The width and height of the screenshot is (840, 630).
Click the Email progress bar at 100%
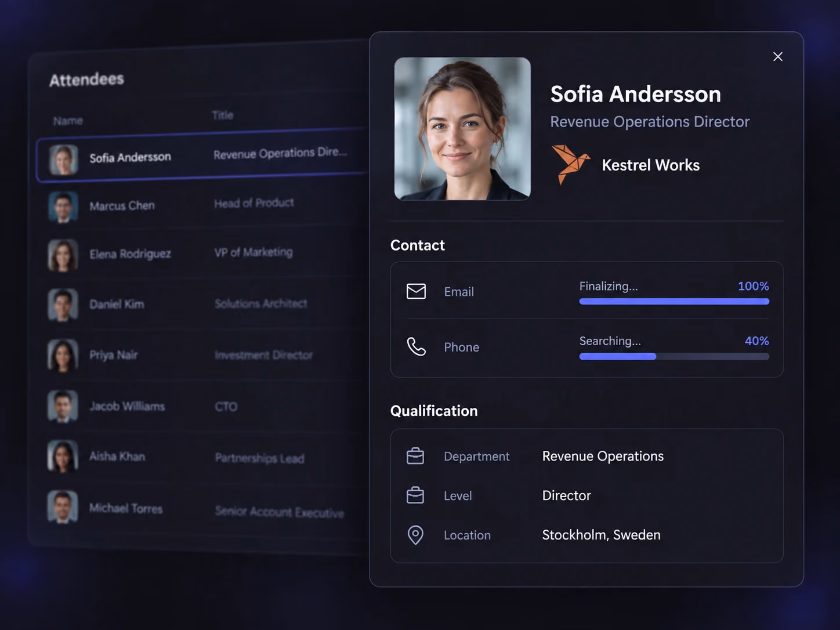pos(674,302)
